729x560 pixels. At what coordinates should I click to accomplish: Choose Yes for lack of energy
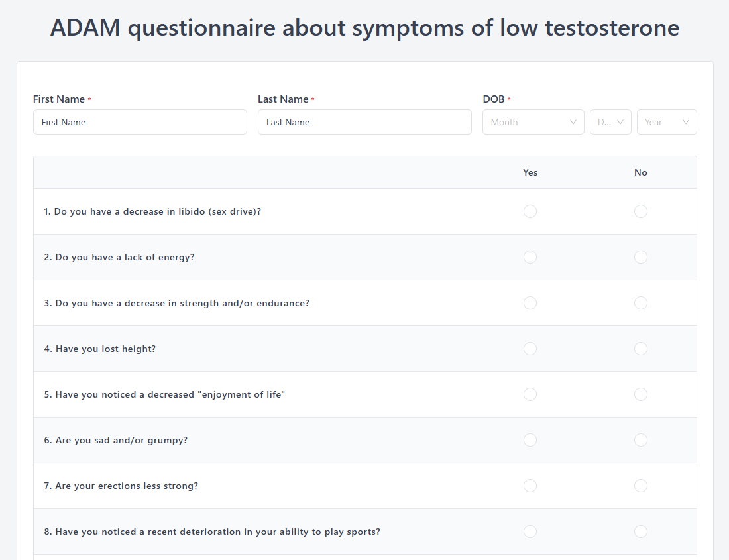[x=530, y=257]
